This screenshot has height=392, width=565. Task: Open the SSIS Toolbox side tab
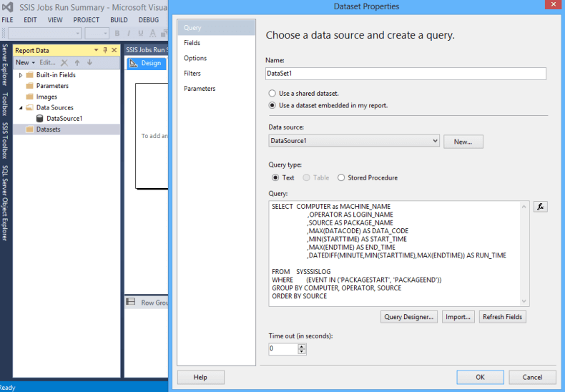pyautogui.click(x=5, y=140)
